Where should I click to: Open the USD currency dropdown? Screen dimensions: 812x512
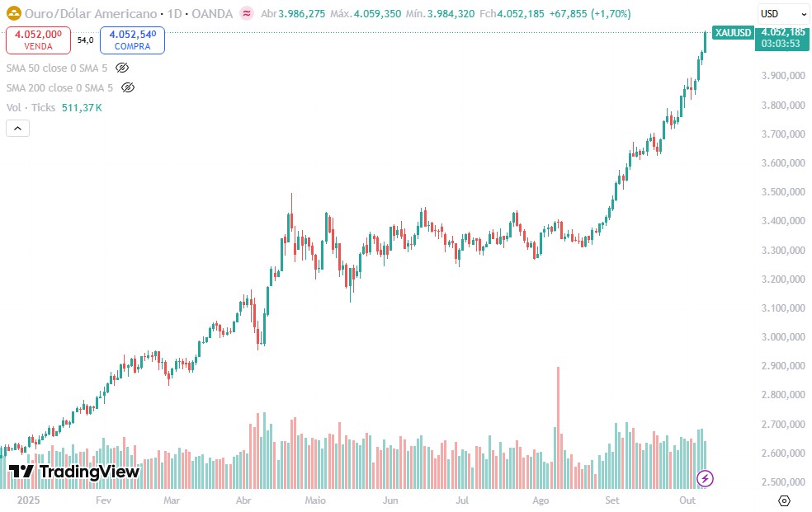tap(783, 14)
